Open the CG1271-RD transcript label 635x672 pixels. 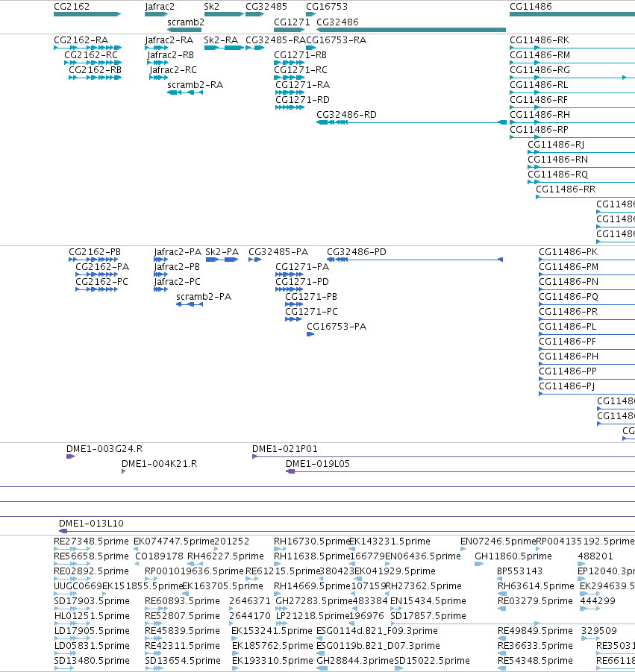pyautogui.click(x=302, y=100)
